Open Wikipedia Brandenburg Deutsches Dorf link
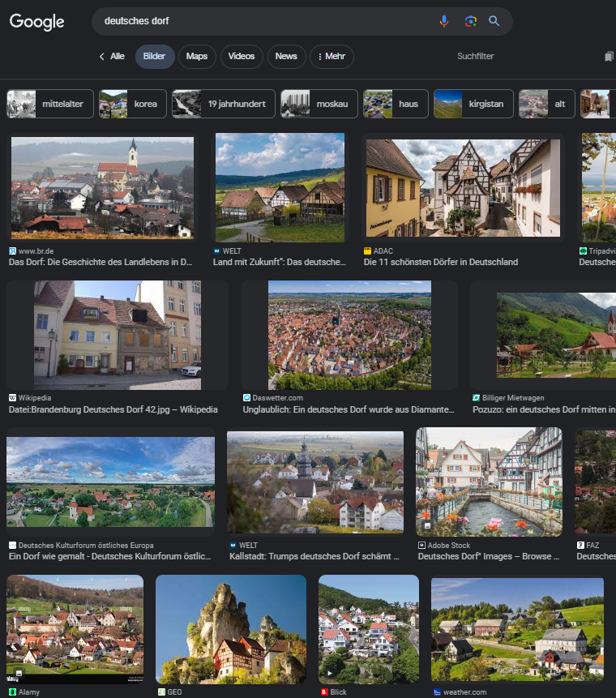 113,409
